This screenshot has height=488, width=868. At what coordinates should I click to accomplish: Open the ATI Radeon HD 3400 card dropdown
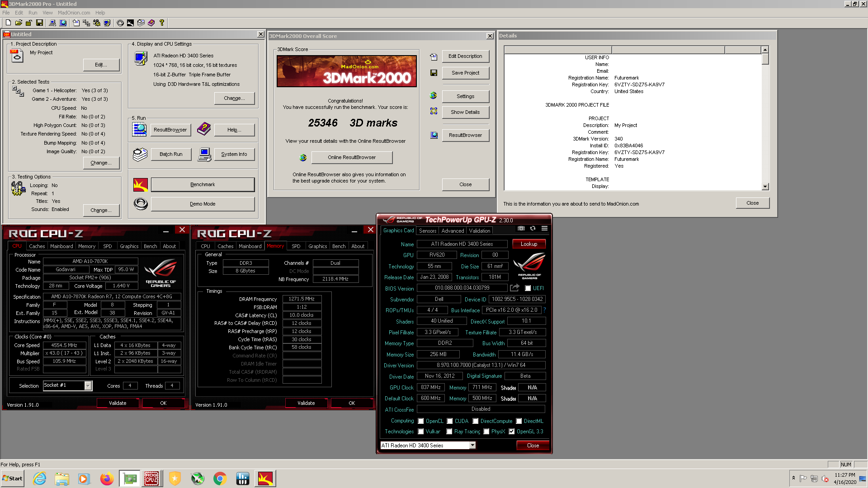[x=472, y=446]
